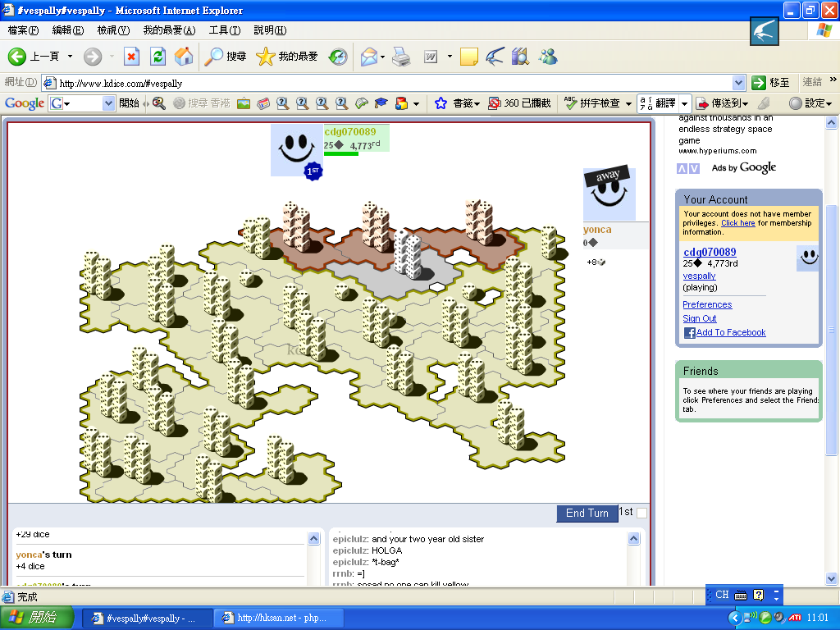Click the End Turn button
Image resolution: width=840 pixels, height=630 pixels.
tap(587, 514)
